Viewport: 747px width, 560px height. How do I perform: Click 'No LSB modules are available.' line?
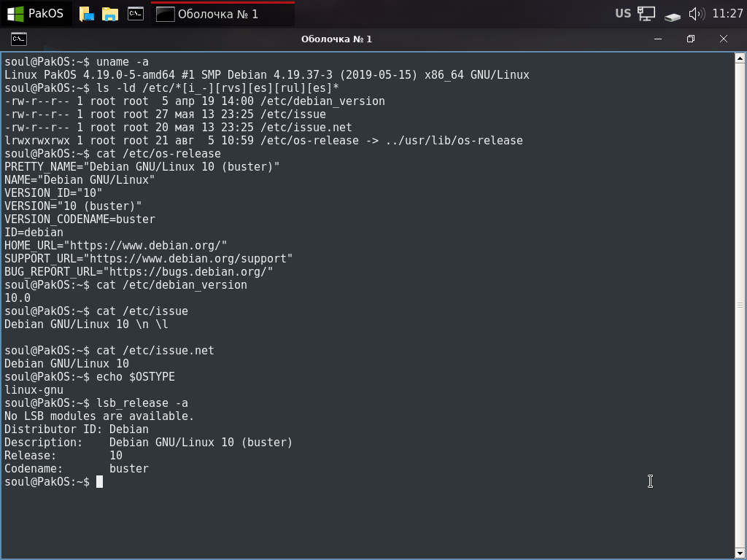[x=99, y=416]
